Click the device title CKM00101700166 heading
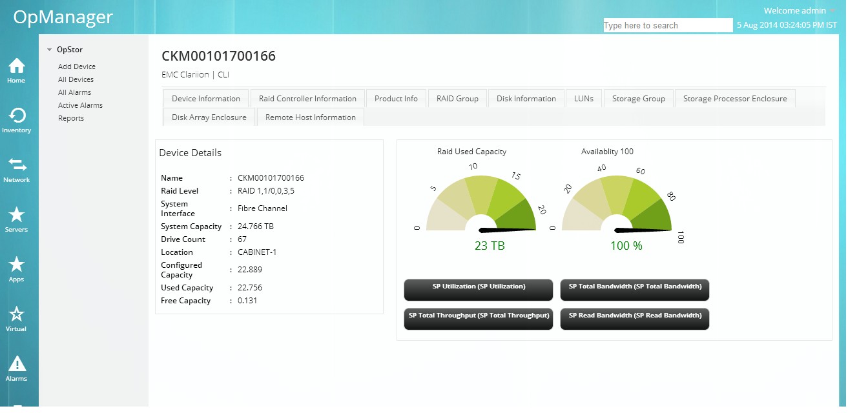868x413 pixels. click(218, 56)
